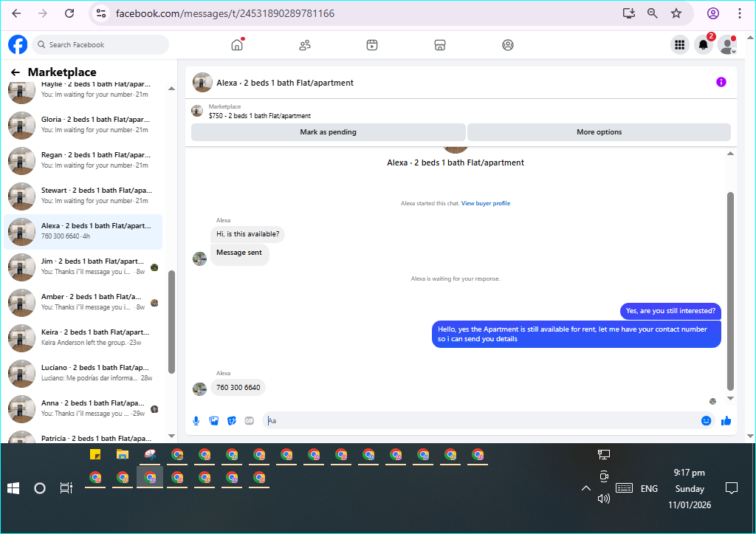Open Jim conversation in the list
Screen dimensions: 756x534
83,267
